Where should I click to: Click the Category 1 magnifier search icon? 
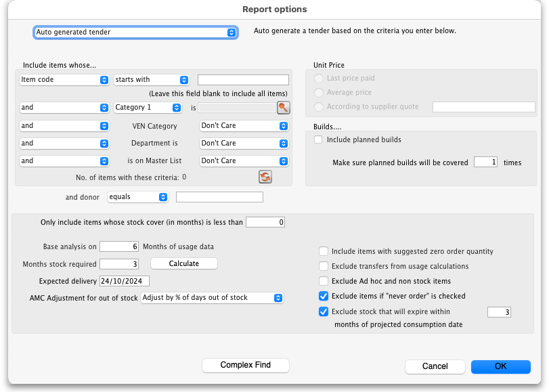[283, 108]
